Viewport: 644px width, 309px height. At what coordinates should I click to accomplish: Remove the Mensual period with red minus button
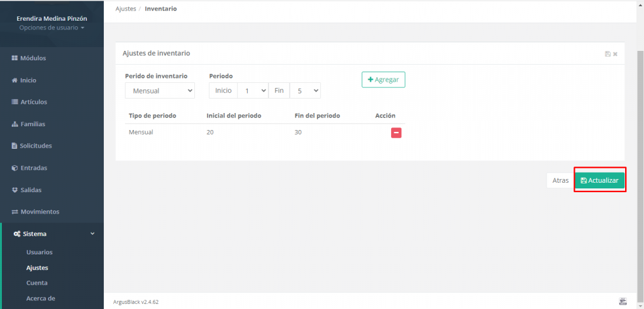(396, 133)
